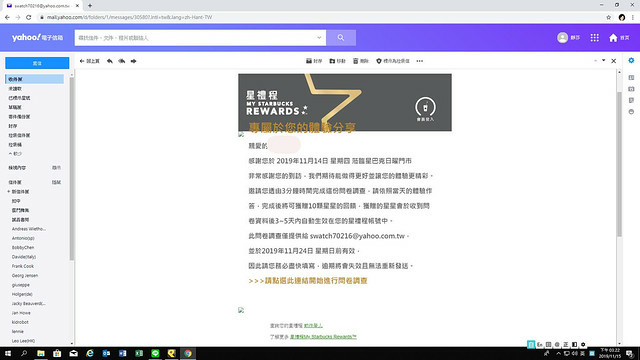Click the blue Compose button
Image resolution: width=640 pixels, height=360 pixels.
(x=37, y=63)
